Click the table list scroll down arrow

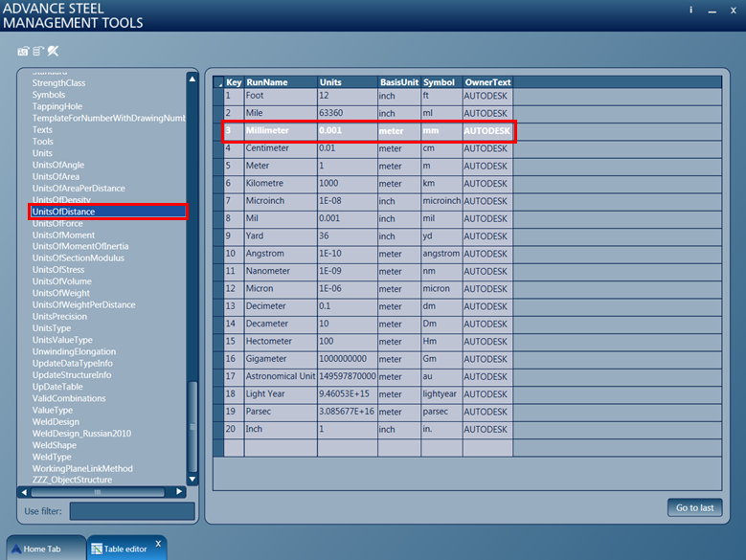point(192,480)
